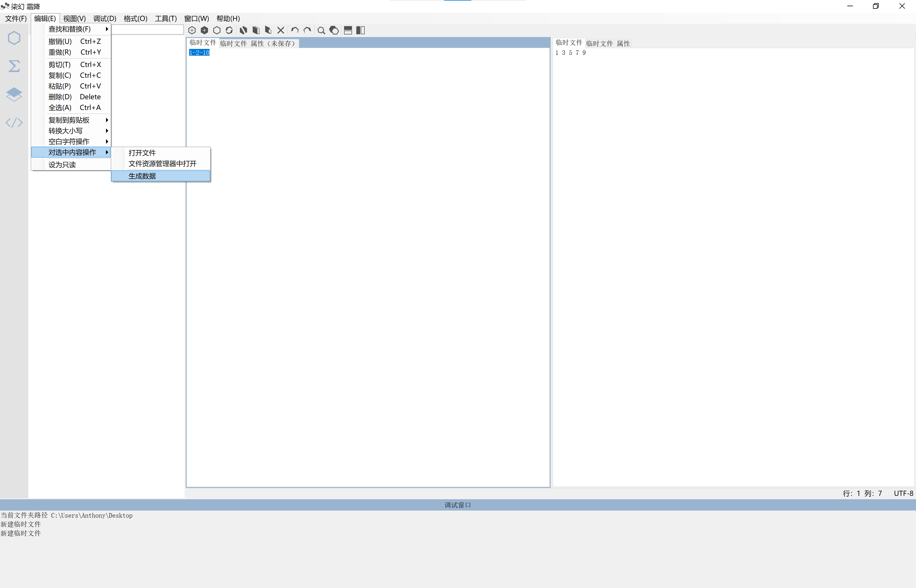Choose 删除(D) from the Edit menu
The height and width of the screenshot is (588, 916).
[x=71, y=97]
